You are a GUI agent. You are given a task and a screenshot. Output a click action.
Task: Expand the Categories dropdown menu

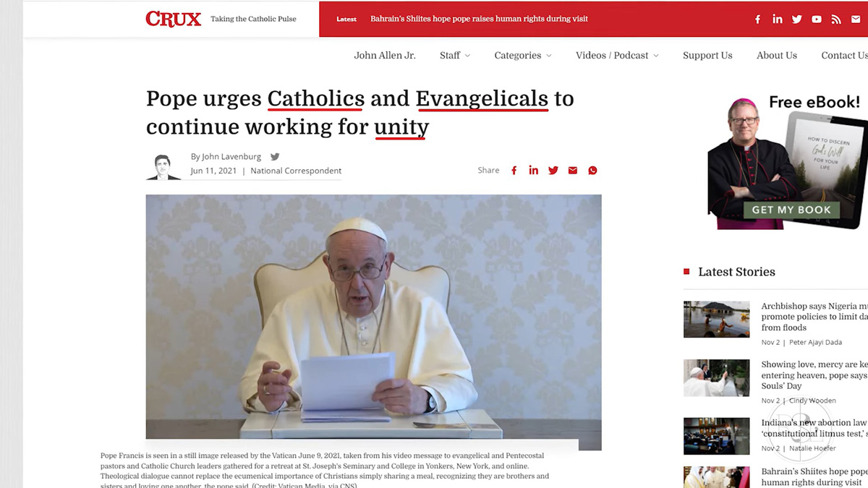click(523, 55)
